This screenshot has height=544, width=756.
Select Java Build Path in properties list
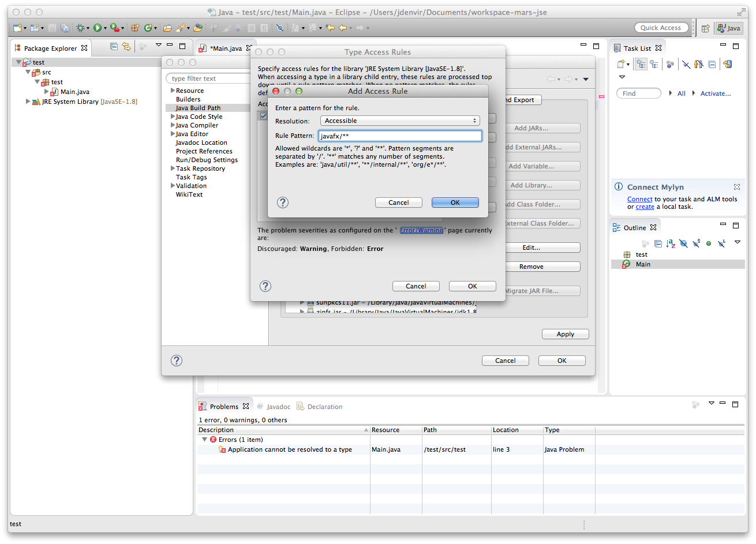pyautogui.click(x=198, y=108)
